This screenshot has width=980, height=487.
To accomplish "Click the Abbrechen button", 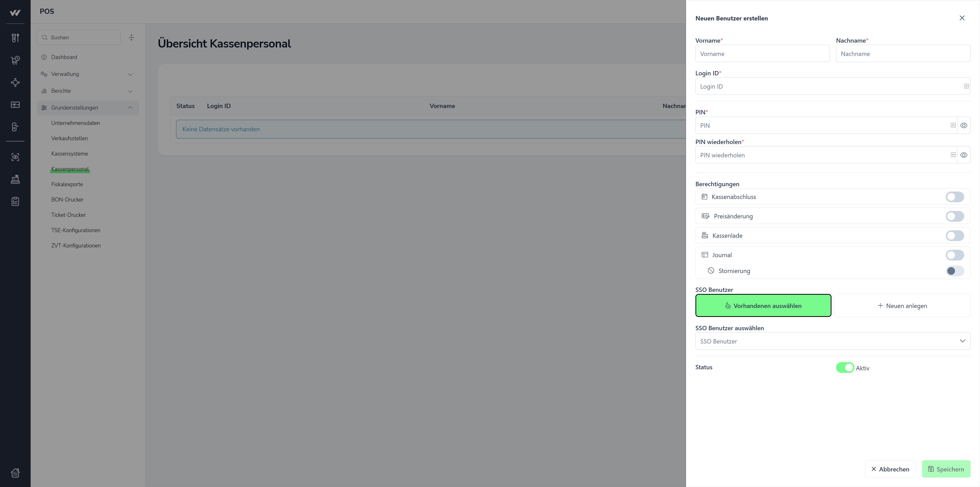I will tap(890, 469).
